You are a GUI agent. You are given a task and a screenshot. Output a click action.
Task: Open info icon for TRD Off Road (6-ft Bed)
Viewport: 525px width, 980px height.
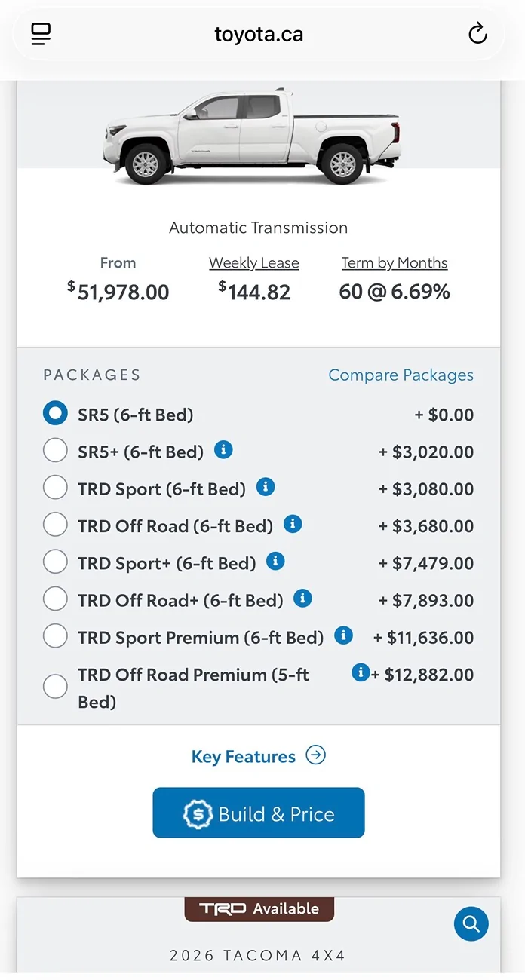293,524
